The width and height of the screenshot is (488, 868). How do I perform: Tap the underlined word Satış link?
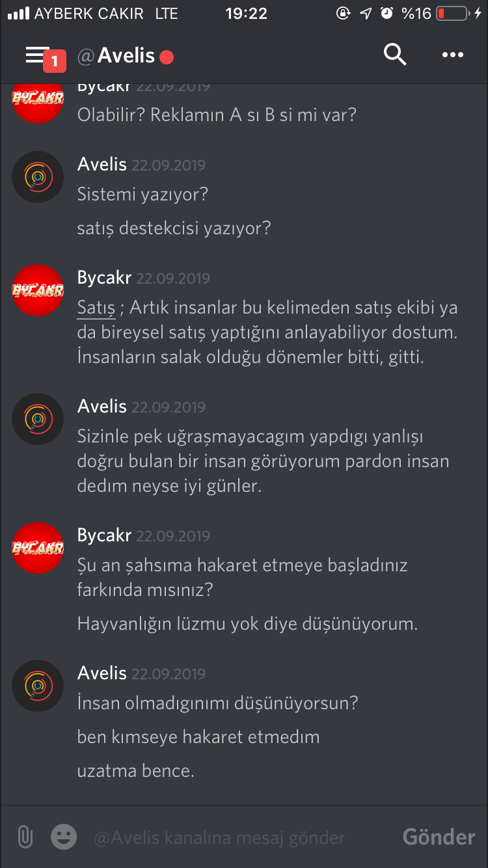96,308
